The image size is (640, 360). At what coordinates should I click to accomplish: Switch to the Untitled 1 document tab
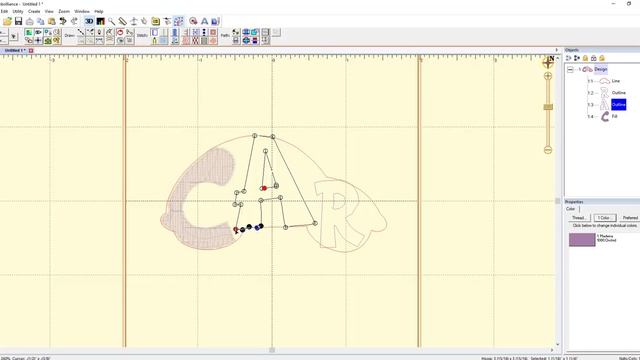[14, 51]
